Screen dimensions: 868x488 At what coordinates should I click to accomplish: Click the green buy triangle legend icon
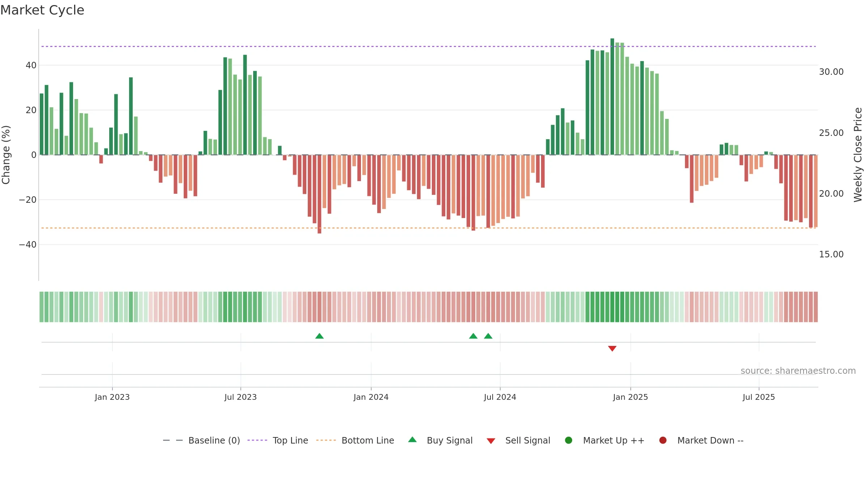pyautogui.click(x=412, y=440)
